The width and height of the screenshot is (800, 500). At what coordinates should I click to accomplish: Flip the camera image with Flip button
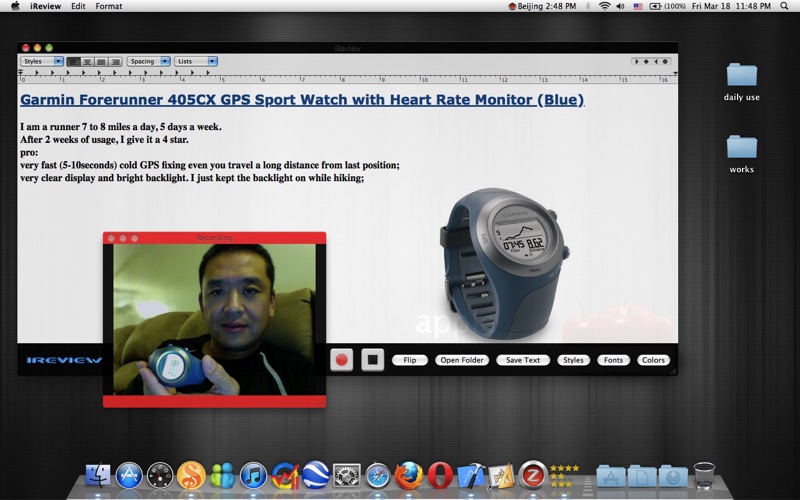[x=410, y=360]
